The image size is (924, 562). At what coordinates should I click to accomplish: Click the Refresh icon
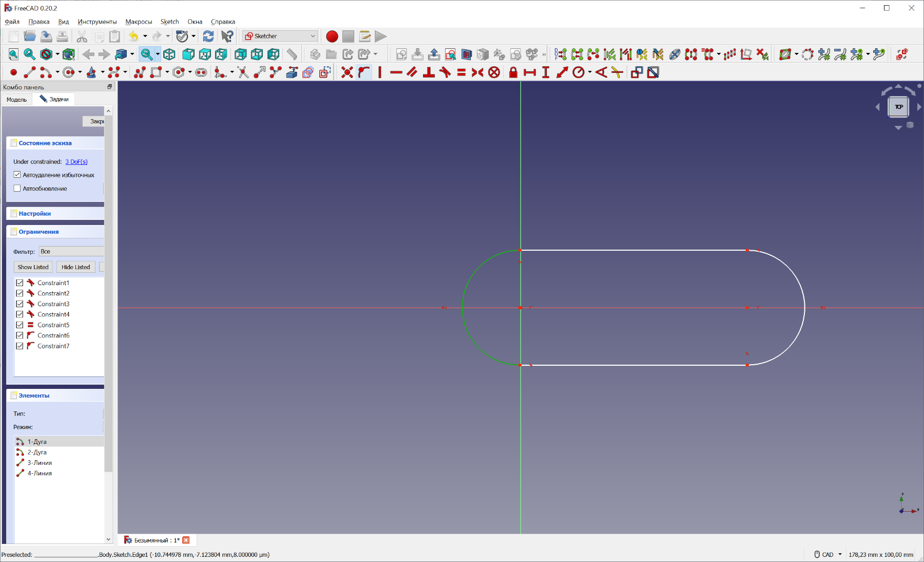point(208,36)
